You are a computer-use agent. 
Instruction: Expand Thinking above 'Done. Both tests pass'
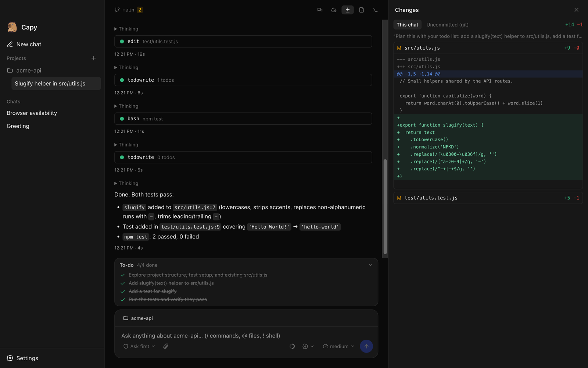click(126, 183)
